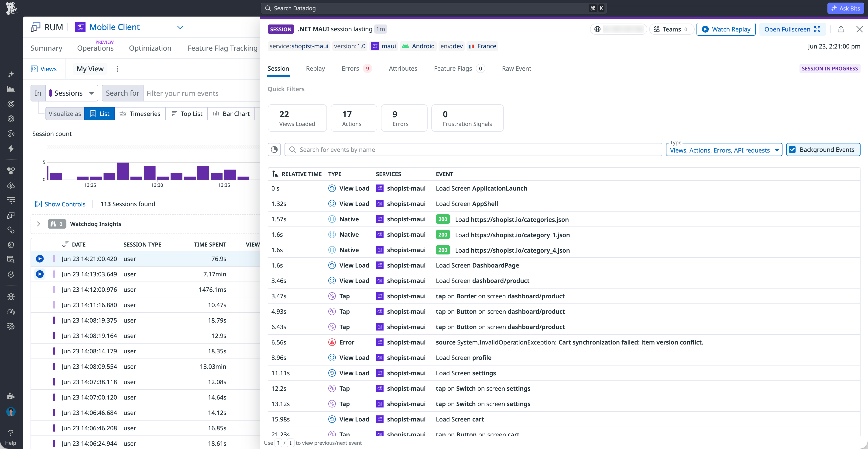Switch the visualization to Bar Chart
868x449 pixels.
click(x=231, y=114)
